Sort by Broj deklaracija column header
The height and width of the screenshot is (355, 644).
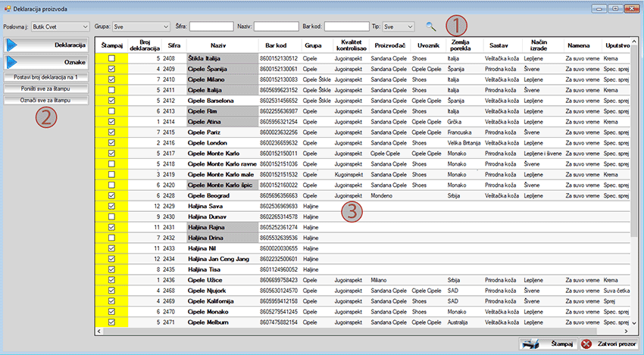tap(145, 45)
